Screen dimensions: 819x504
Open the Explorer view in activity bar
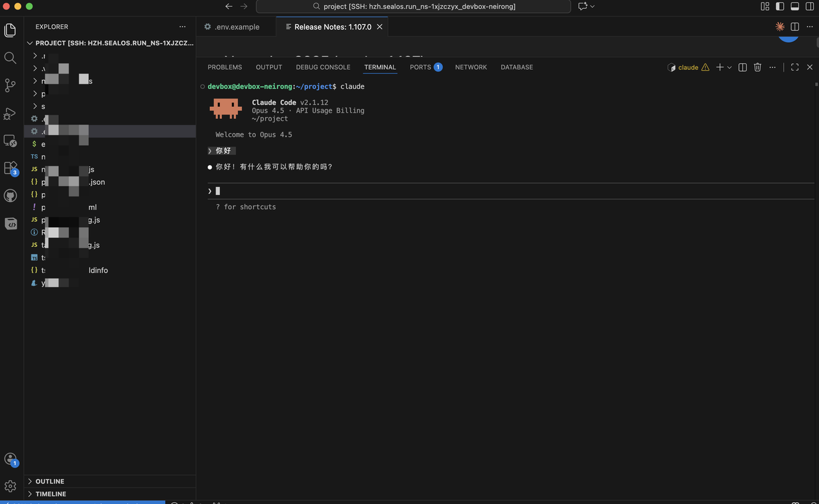pyautogui.click(x=10, y=30)
